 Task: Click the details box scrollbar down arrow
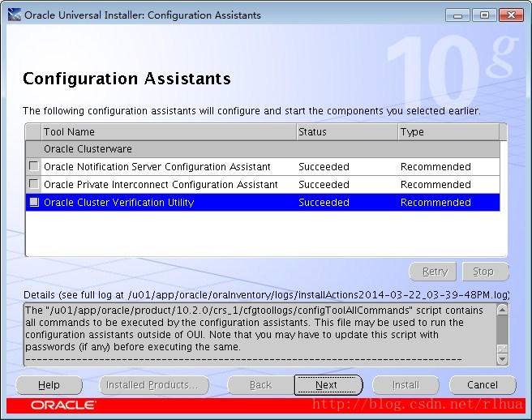click(502, 359)
